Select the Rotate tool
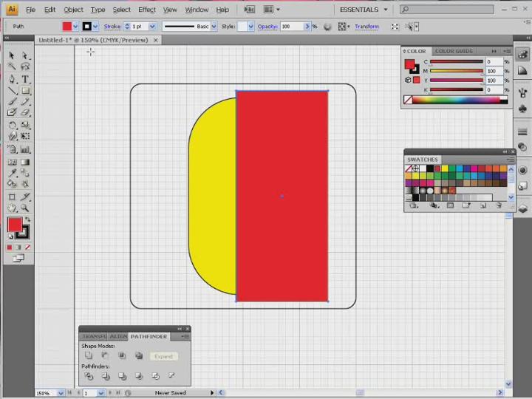 (x=12, y=125)
